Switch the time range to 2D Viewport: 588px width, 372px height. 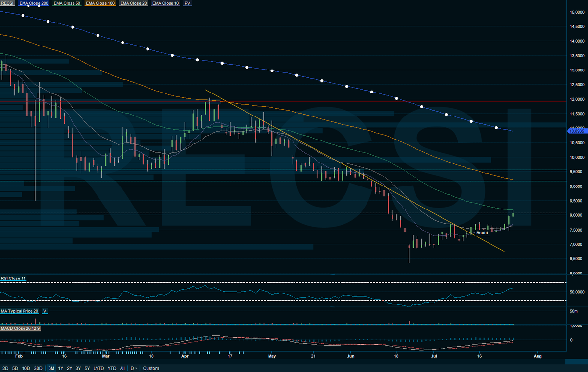(x=5, y=368)
